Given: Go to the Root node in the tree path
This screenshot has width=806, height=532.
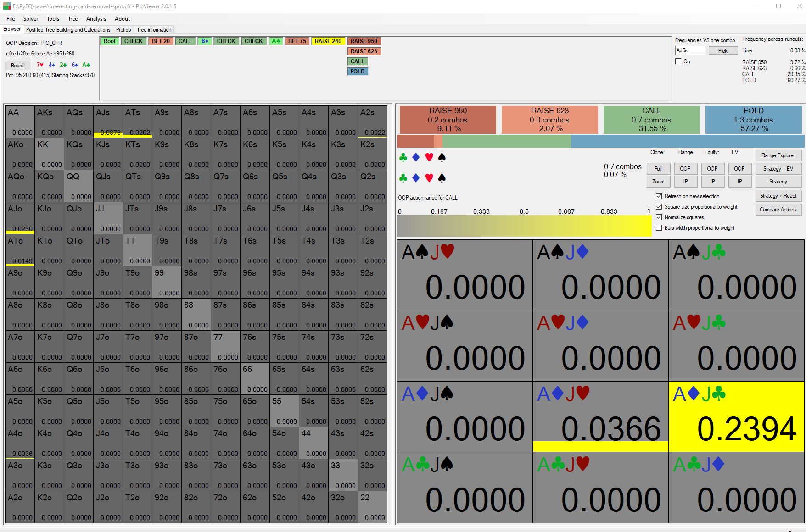Looking at the screenshot, I should point(110,41).
